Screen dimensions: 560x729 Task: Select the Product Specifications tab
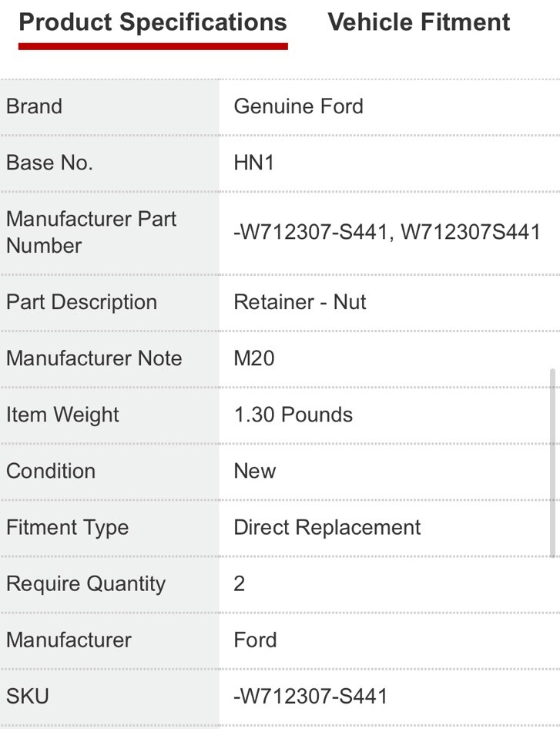pyautogui.click(x=153, y=22)
